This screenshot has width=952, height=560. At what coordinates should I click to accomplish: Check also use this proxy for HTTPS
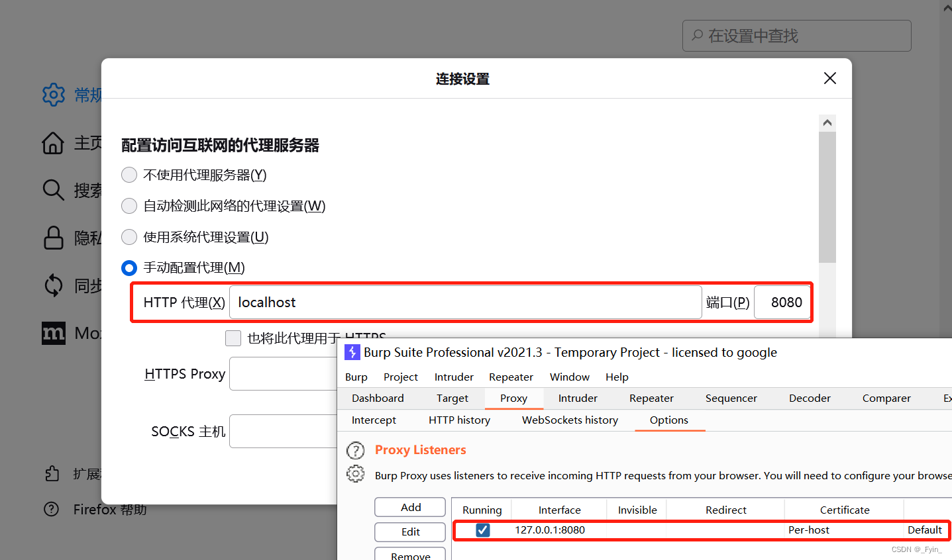point(233,338)
